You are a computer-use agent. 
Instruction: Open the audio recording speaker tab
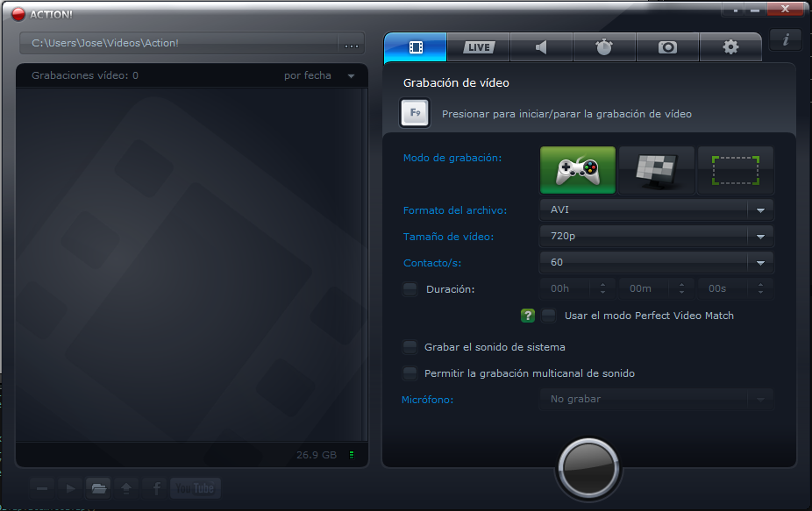(541, 47)
